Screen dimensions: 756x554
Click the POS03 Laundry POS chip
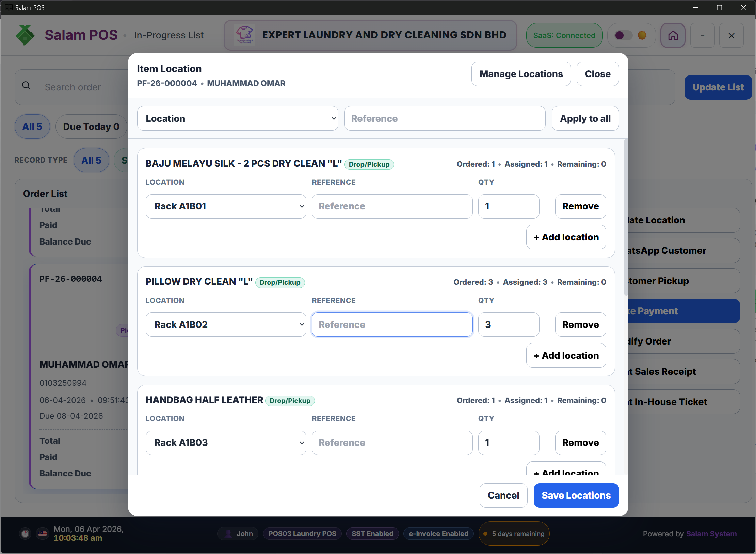click(x=302, y=534)
